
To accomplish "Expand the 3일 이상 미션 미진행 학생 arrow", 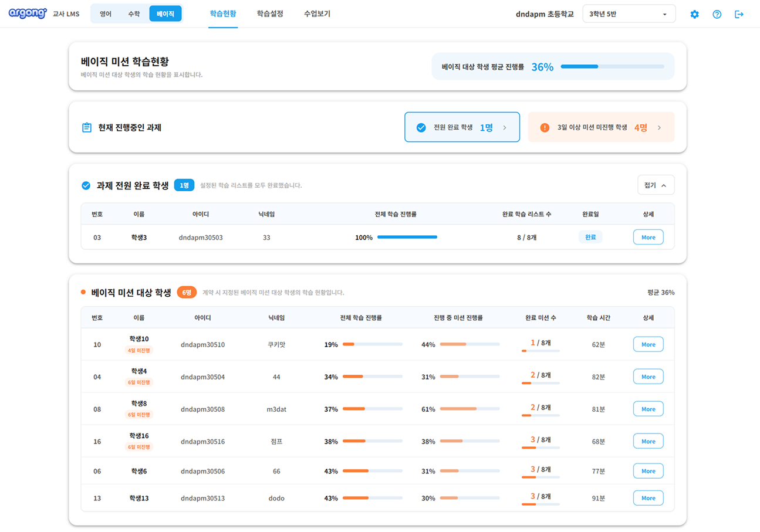I will (659, 127).
